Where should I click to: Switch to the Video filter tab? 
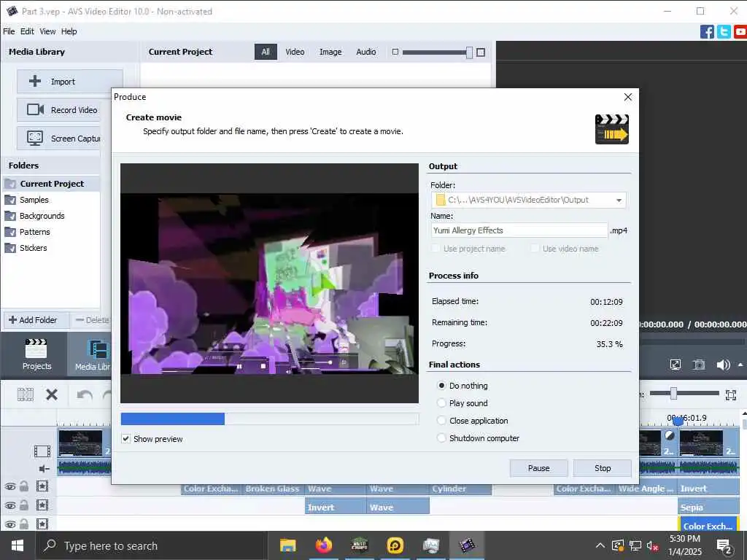point(295,52)
